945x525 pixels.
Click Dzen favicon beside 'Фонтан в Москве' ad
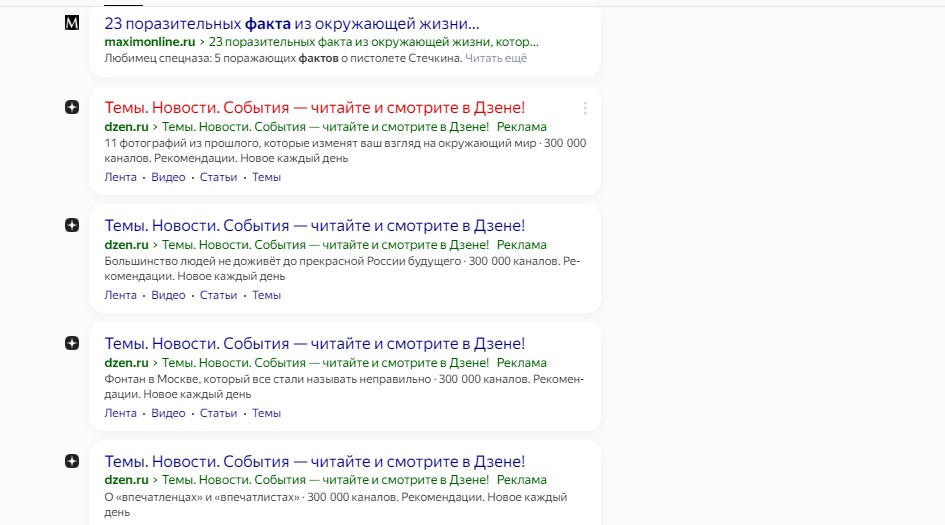[72, 344]
